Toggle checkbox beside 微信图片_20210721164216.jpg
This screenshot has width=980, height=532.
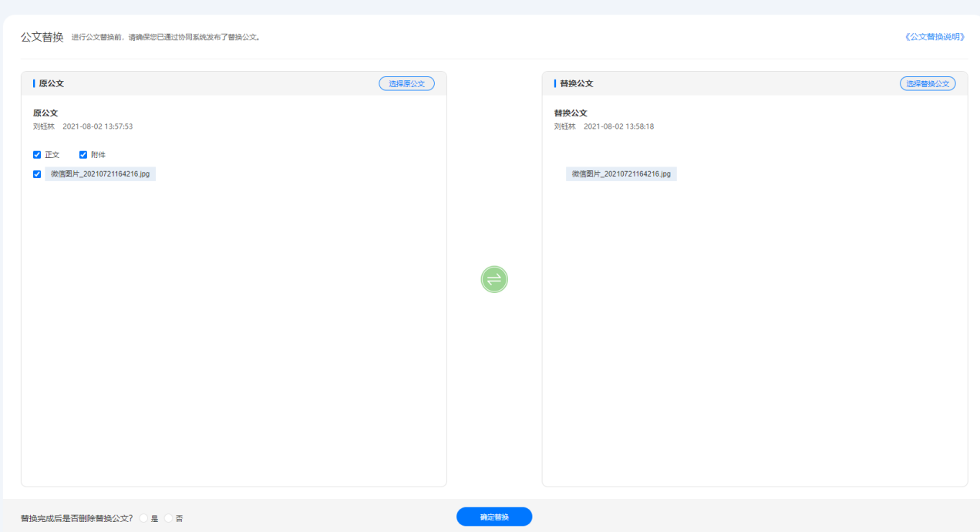[x=37, y=174]
